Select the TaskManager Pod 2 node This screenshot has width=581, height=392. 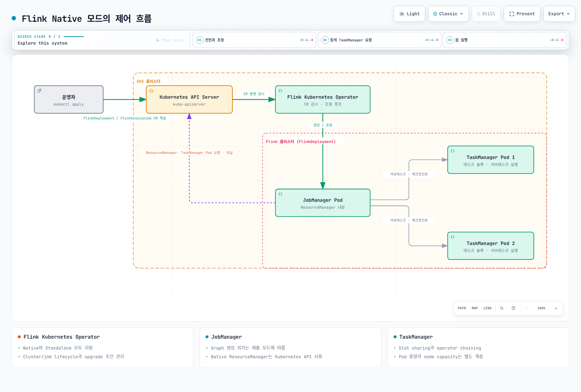[491, 246]
